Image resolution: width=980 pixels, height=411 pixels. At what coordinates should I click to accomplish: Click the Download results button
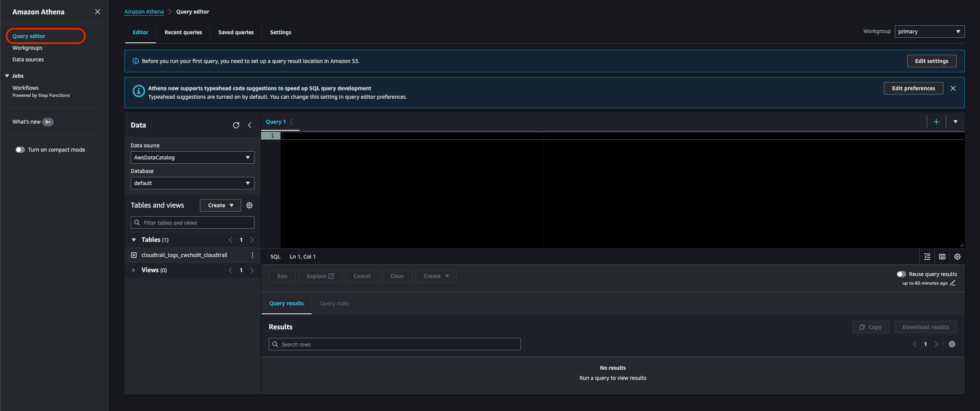point(926,327)
